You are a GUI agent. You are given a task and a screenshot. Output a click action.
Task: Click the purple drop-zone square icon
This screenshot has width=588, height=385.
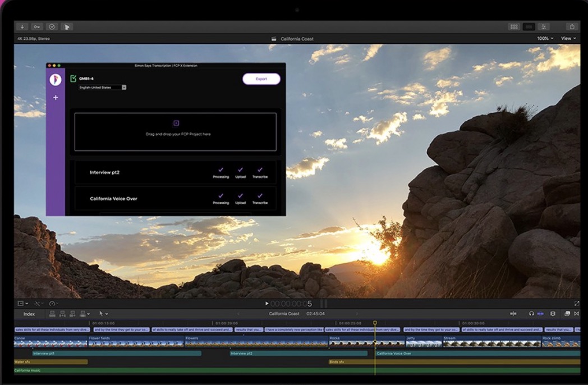pyautogui.click(x=176, y=123)
